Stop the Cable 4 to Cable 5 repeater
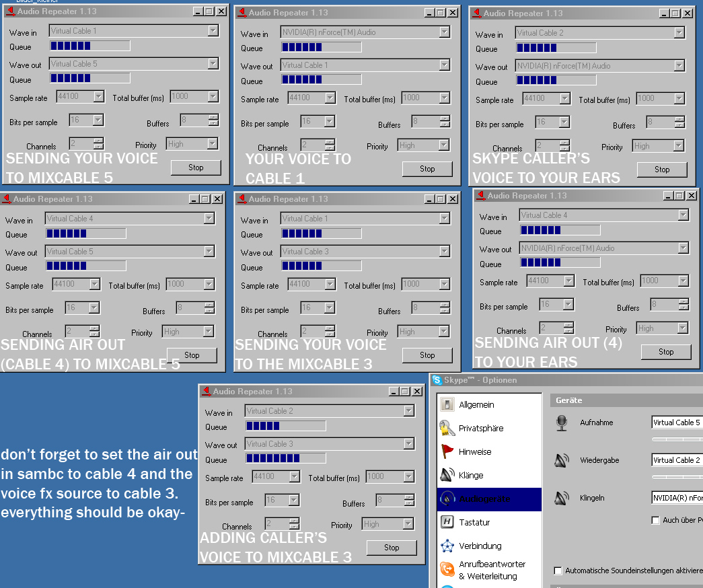The image size is (703, 588). [x=192, y=355]
